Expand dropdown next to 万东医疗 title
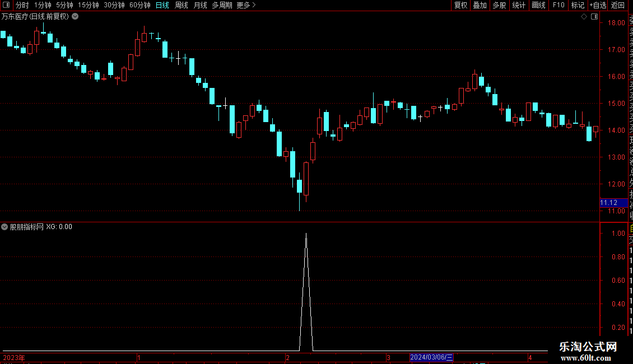 (75, 17)
